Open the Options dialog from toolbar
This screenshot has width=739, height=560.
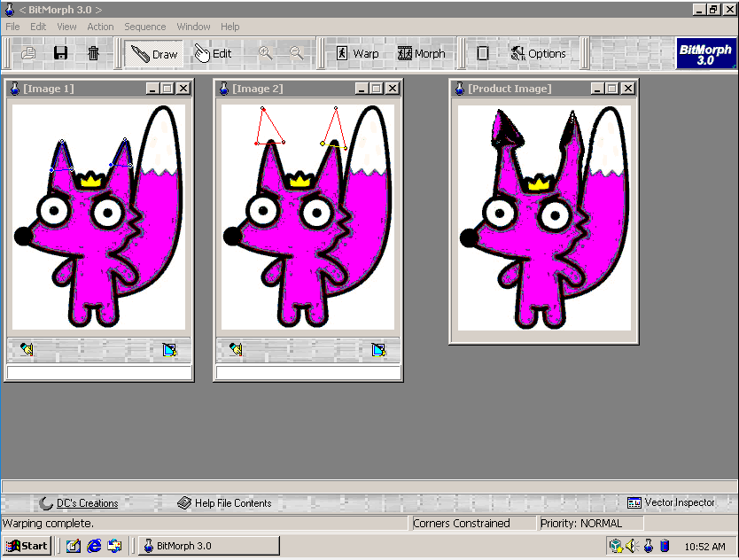pos(538,53)
